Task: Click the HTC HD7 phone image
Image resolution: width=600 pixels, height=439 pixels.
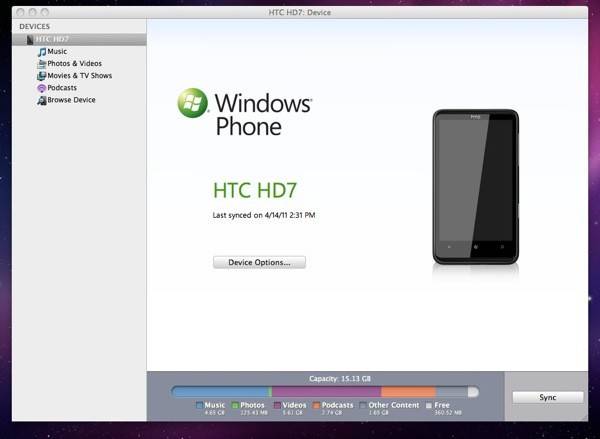Action: (476, 186)
